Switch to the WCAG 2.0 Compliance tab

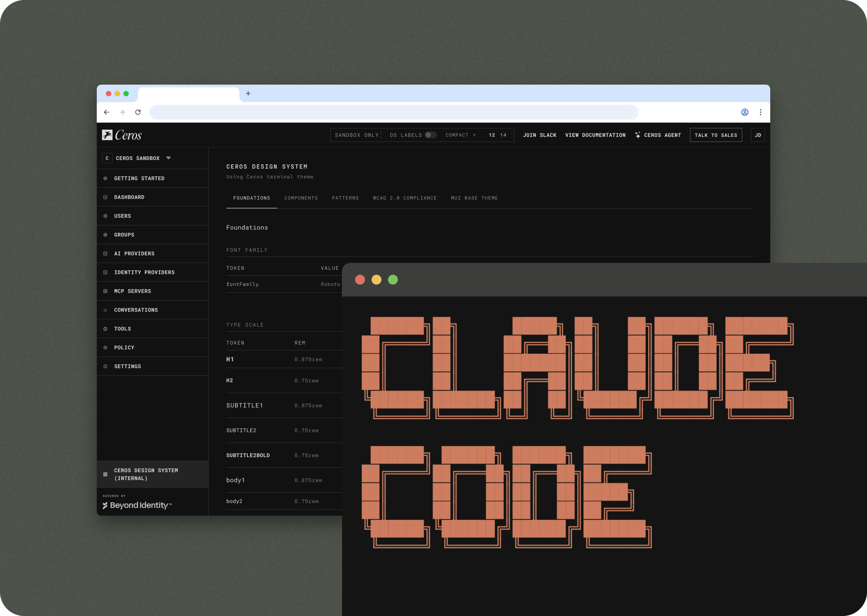pyautogui.click(x=405, y=198)
